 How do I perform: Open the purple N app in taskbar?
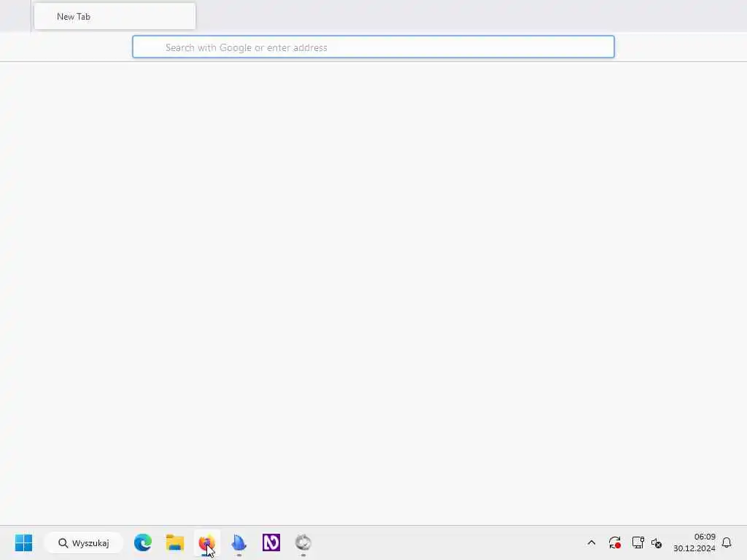[271, 542]
